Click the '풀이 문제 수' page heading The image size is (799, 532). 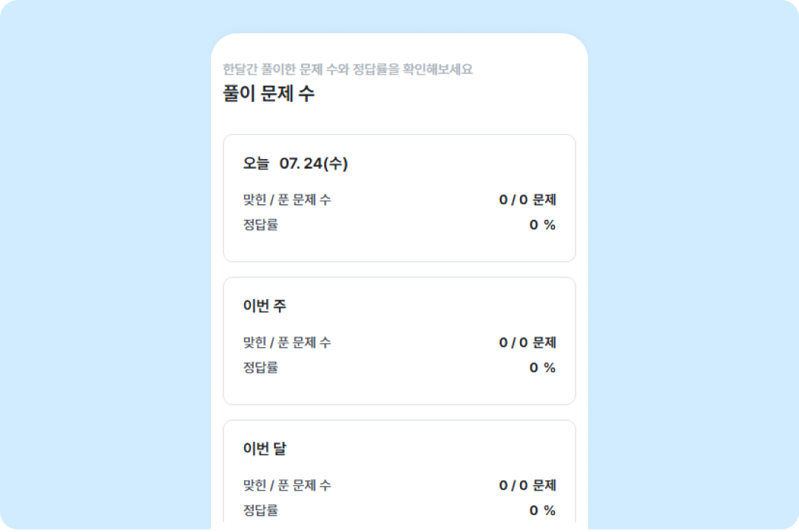pos(269,94)
